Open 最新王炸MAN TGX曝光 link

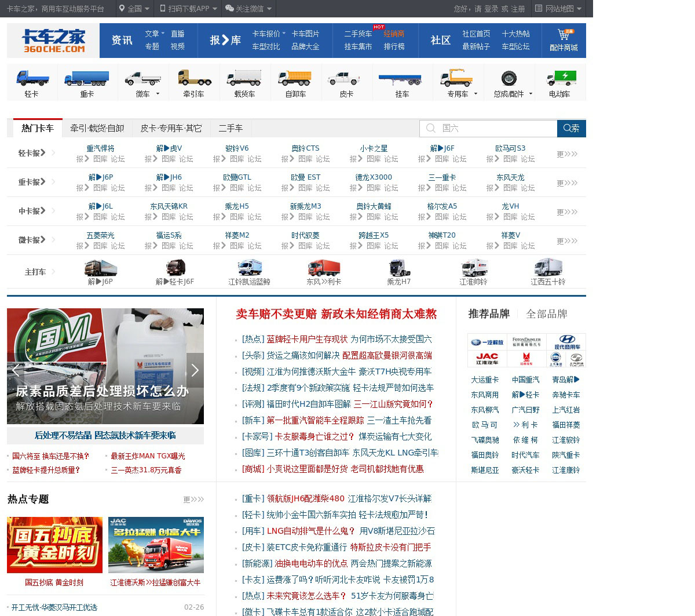(148, 456)
